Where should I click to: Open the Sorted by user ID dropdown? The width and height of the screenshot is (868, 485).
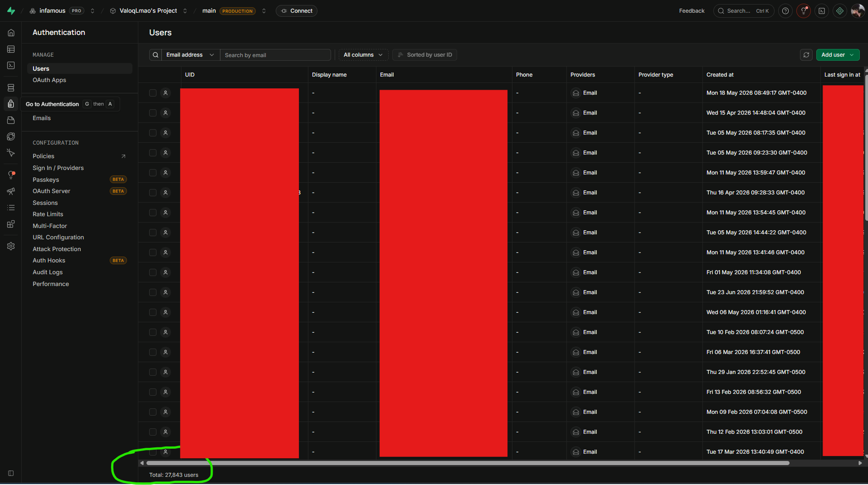[x=424, y=55]
